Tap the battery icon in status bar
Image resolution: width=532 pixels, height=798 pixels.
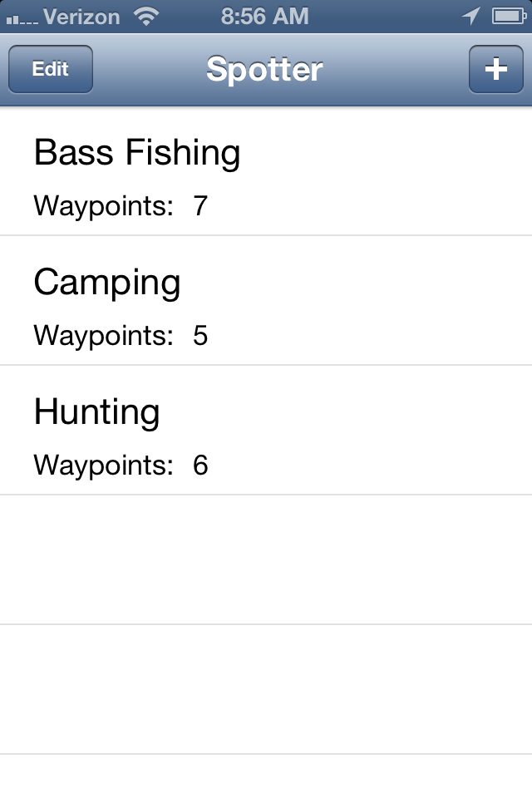pos(509,17)
